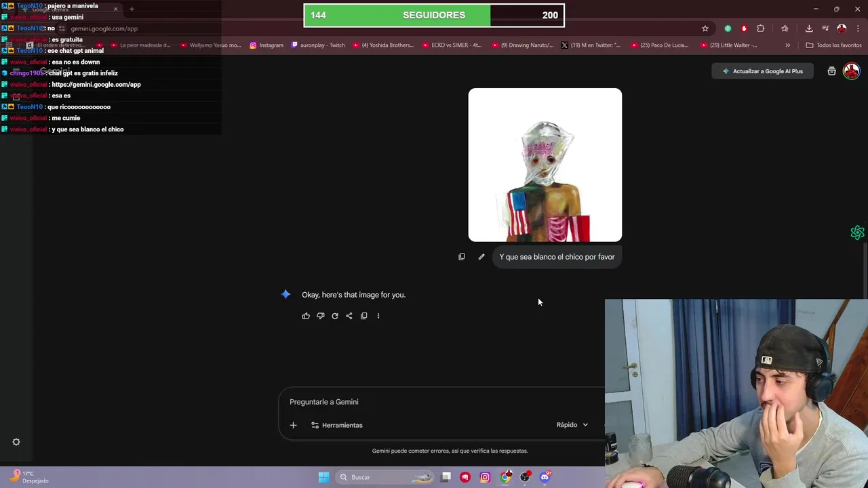Open the ChatGPT extension in the toolbar
This screenshot has width=868, height=488.
(x=728, y=28)
